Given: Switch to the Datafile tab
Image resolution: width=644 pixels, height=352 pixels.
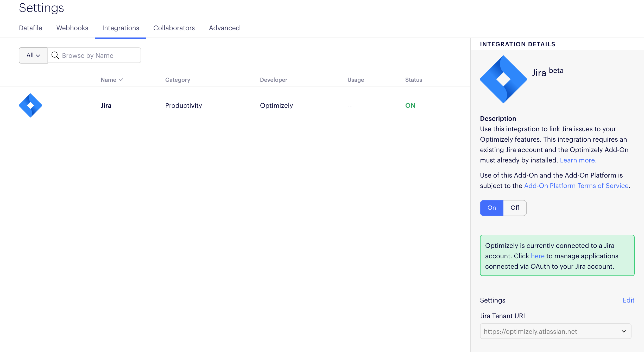Looking at the screenshot, I should [30, 28].
